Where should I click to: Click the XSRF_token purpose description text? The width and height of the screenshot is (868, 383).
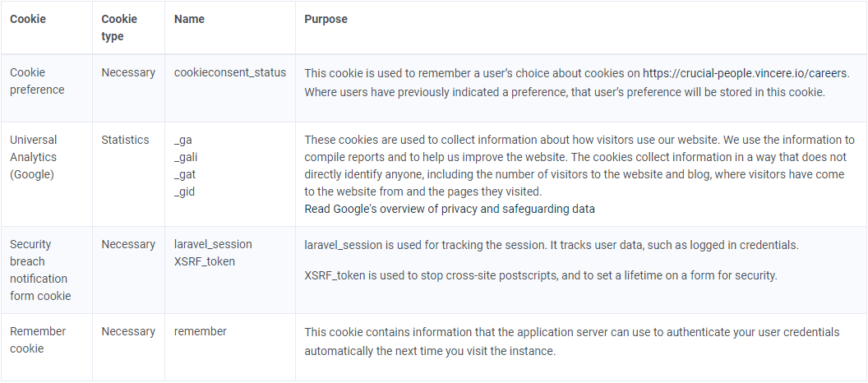[541, 275]
